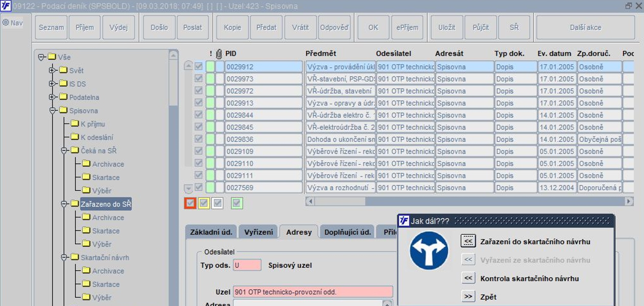Viewport: 644px width, 306px height.
Task: Toggle the green filter checkbox below list
Action: point(237,203)
